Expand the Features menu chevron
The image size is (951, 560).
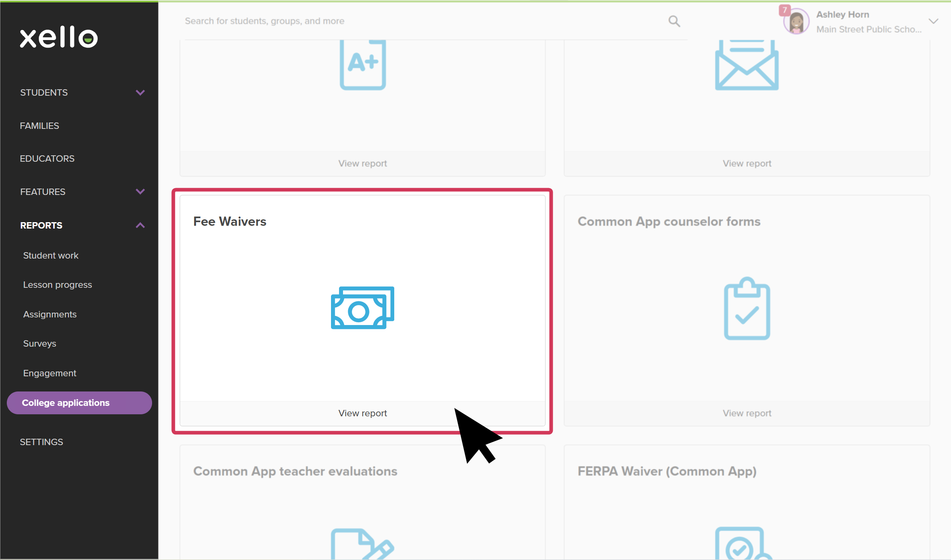pos(140,191)
